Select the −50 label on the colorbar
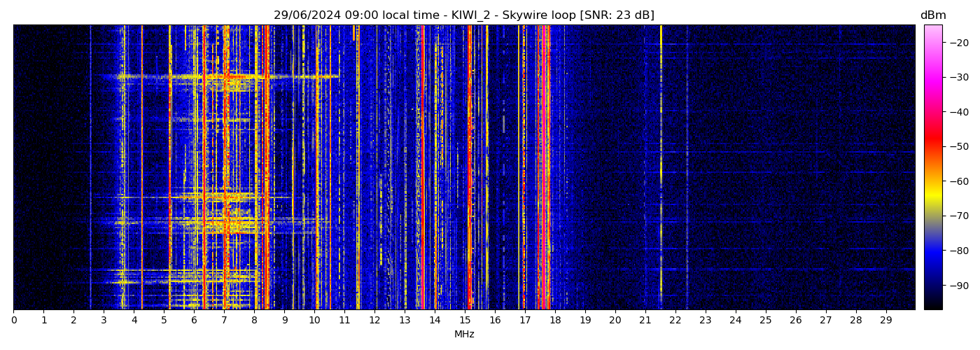This screenshot has width=980, height=350. click(x=957, y=146)
